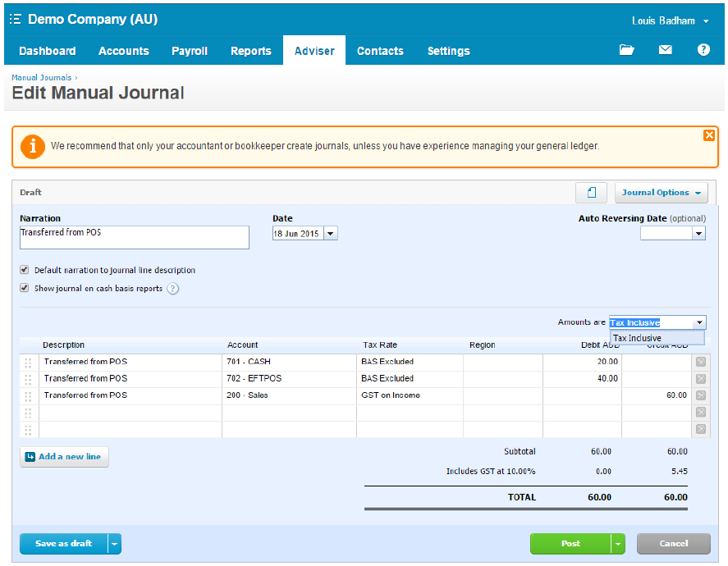Click into the Narration text box
The height and width of the screenshot is (566, 728).
coord(135,238)
